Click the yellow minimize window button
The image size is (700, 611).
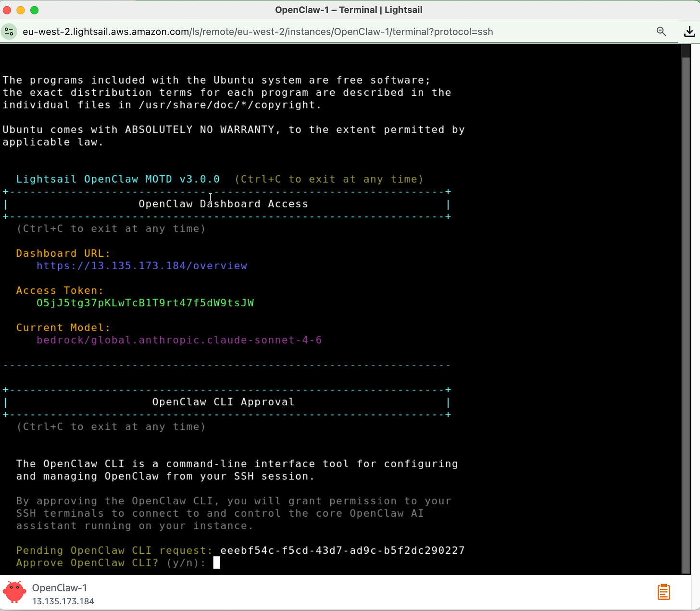21,10
